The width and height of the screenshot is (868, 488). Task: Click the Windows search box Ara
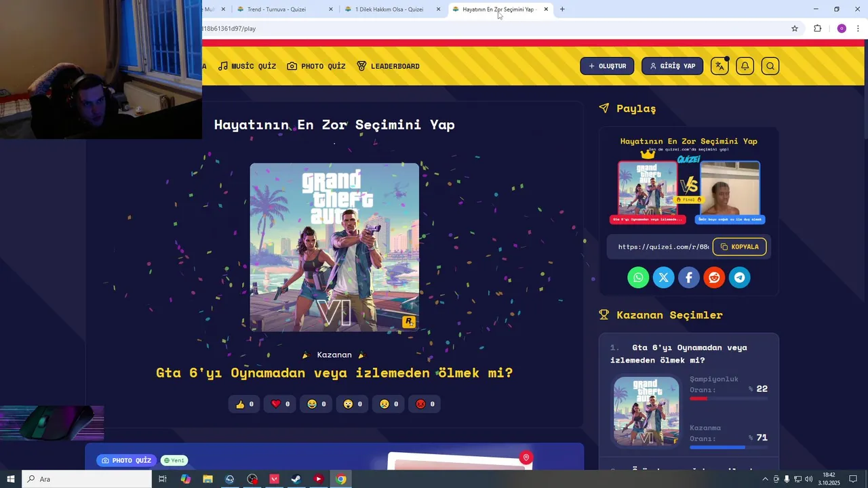coord(87,479)
